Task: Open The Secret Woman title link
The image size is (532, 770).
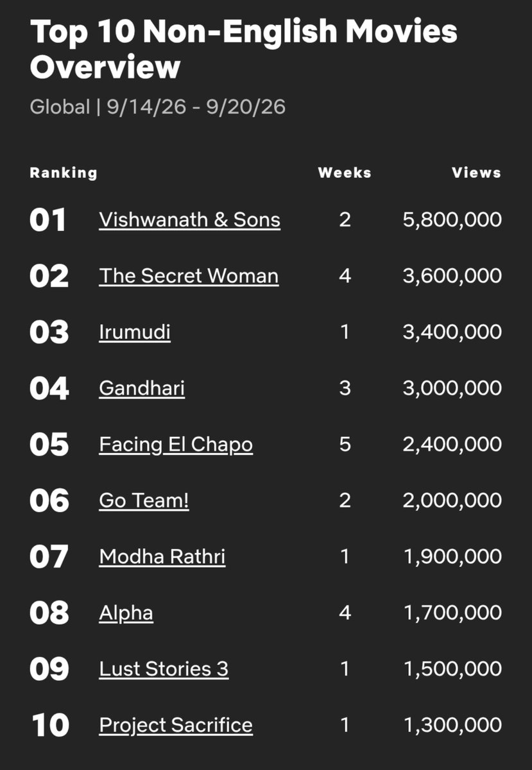Action: click(x=189, y=276)
